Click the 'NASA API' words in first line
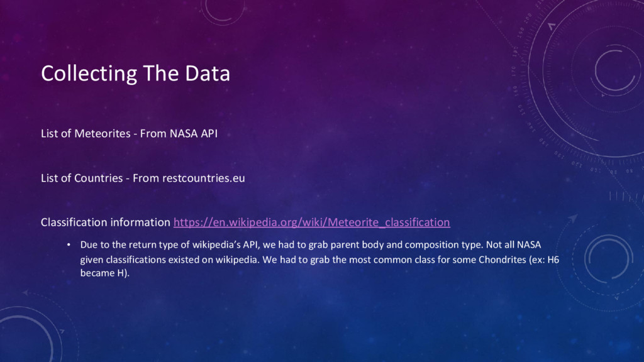 pyautogui.click(x=194, y=133)
